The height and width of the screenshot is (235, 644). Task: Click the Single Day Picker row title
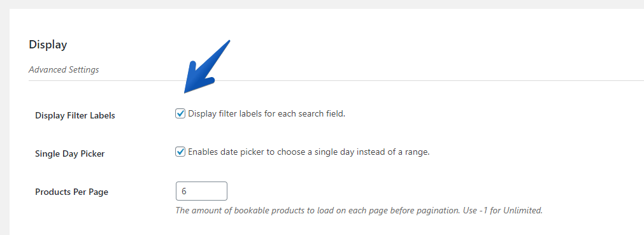tap(70, 154)
